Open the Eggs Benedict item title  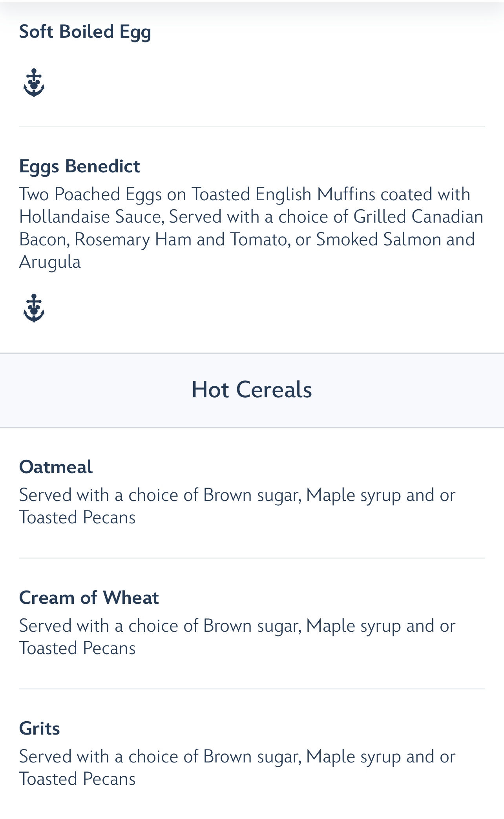coord(79,166)
